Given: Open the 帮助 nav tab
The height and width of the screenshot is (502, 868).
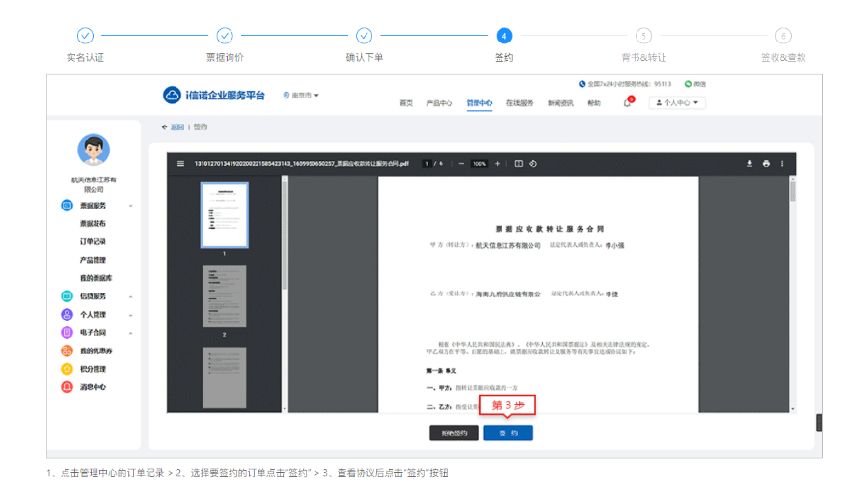Looking at the screenshot, I should [x=594, y=103].
